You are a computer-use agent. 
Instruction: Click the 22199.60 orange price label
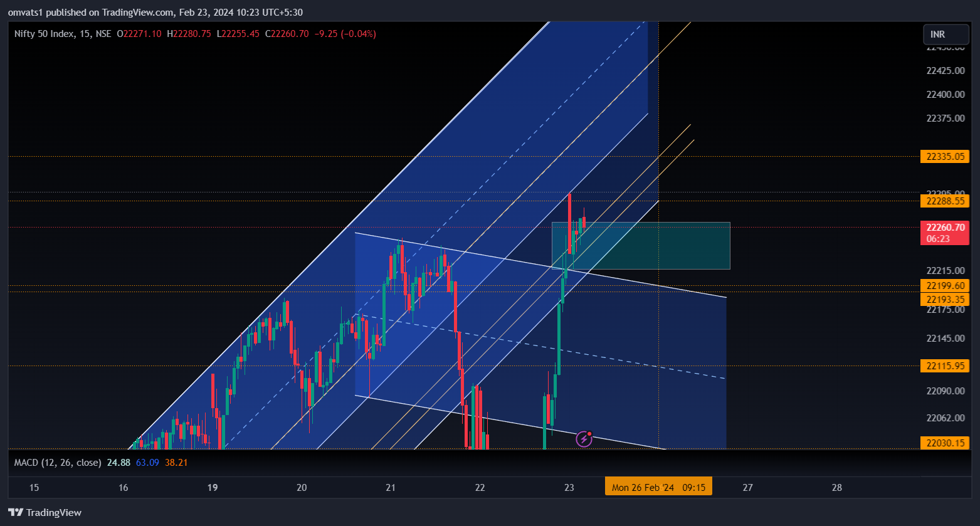tap(945, 286)
